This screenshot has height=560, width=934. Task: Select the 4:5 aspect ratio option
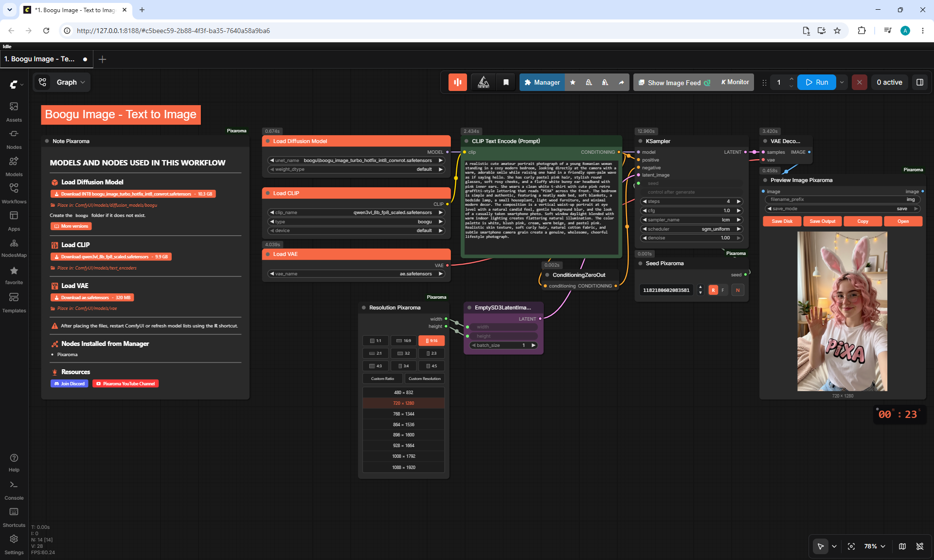(431, 366)
